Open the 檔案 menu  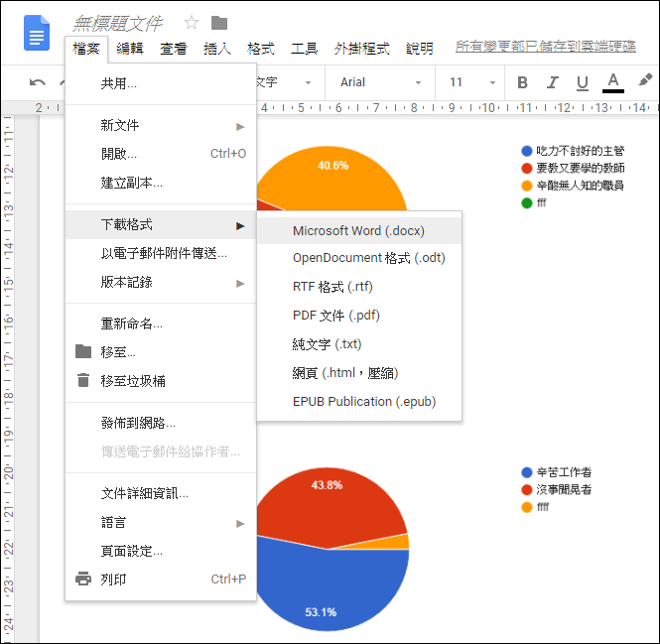point(86,49)
